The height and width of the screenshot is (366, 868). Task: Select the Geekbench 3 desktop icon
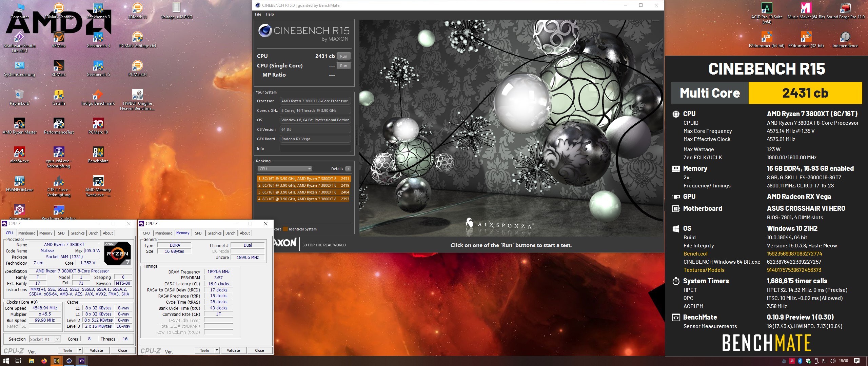(x=98, y=11)
